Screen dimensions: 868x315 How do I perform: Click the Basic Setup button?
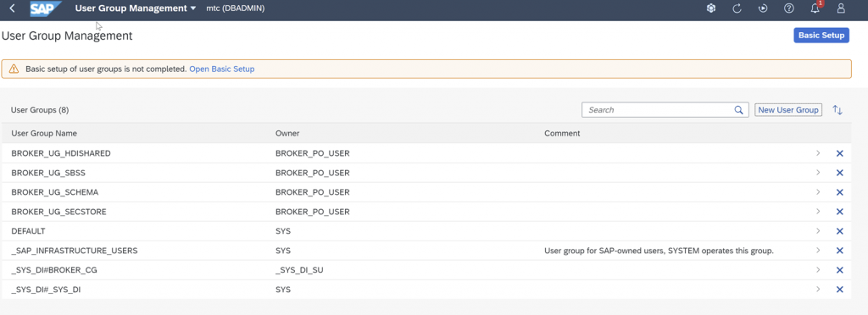pos(821,36)
